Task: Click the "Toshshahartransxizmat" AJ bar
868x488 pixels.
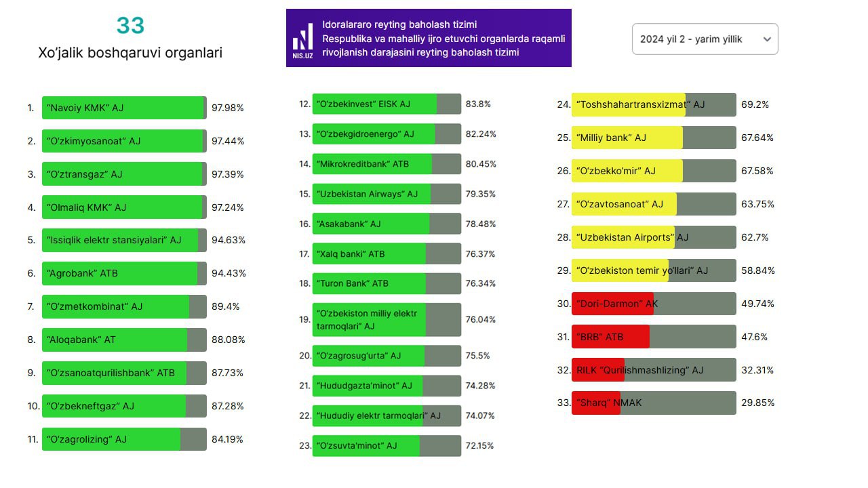Action: coord(654,104)
